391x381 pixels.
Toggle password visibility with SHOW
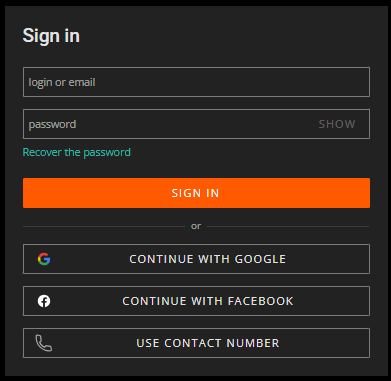coord(337,124)
